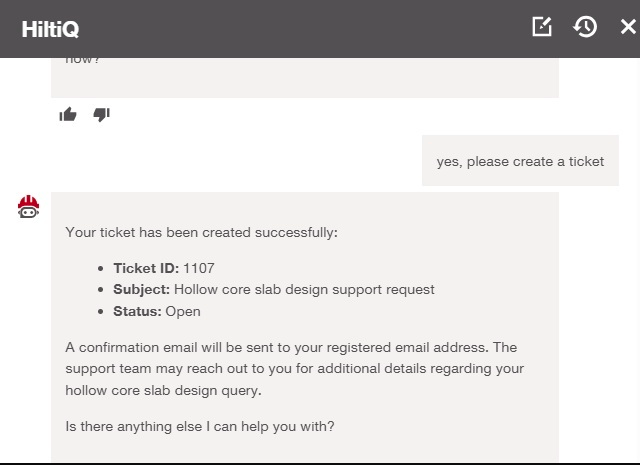This screenshot has height=465, width=640.
Task: Click the Subject: Hollow core slab line
Action: [x=273, y=289]
